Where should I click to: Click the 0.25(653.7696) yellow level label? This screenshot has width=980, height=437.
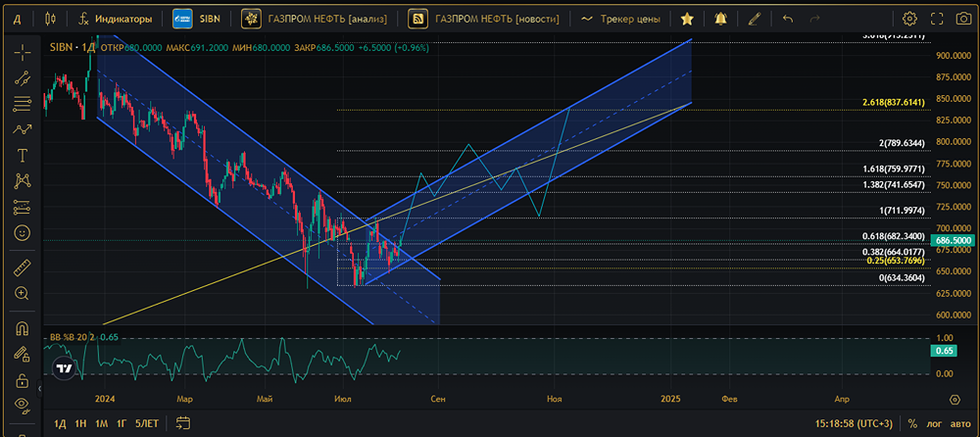click(x=896, y=260)
